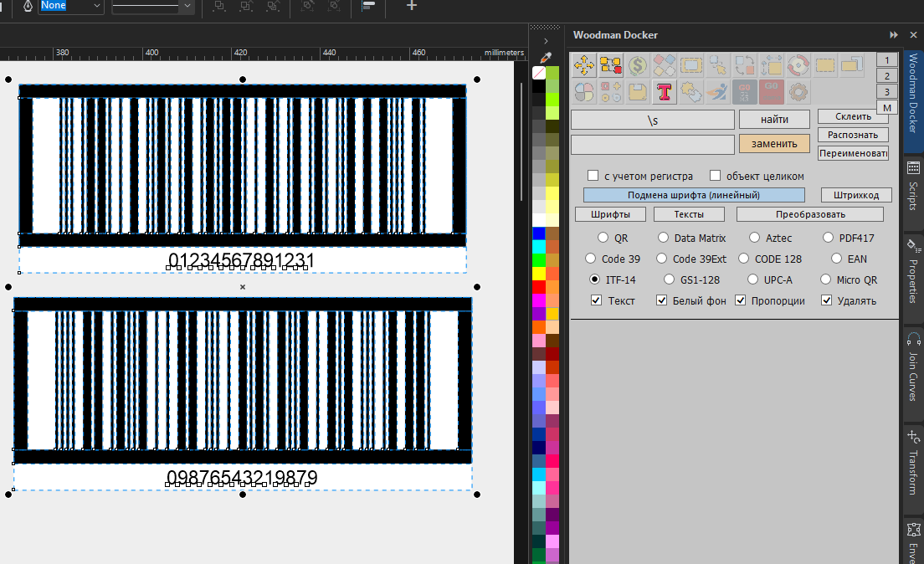924x564 pixels.
Task: Click the Преобразовать button
Action: (810, 214)
